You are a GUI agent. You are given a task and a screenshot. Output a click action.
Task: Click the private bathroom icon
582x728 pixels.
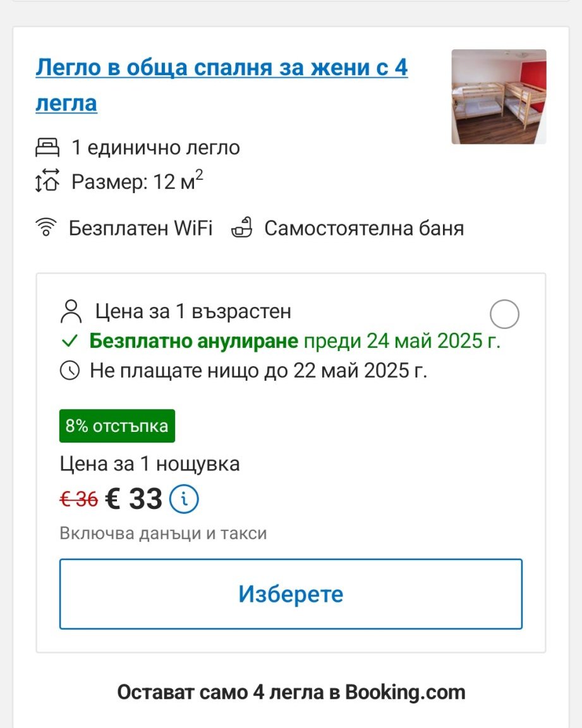point(242,227)
